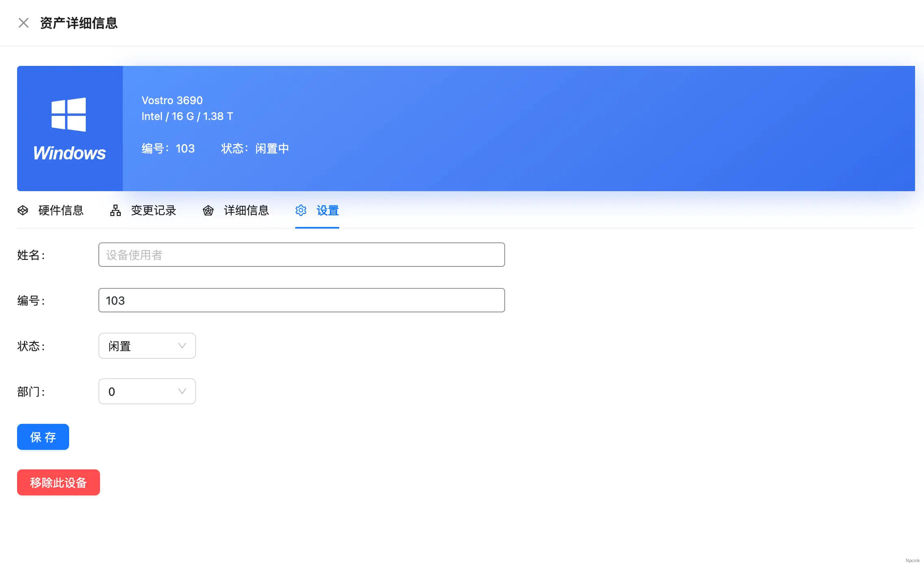Image resolution: width=924 pixels, height=567 pixels.
Task: Click the change log hierarchy icon
Action: tap(115, 210)
